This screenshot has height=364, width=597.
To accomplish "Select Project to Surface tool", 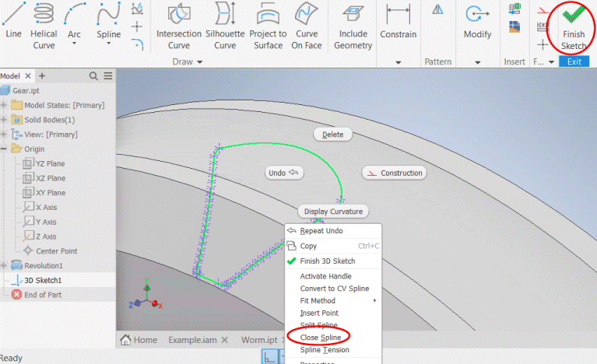I will (x=268, y=26).
